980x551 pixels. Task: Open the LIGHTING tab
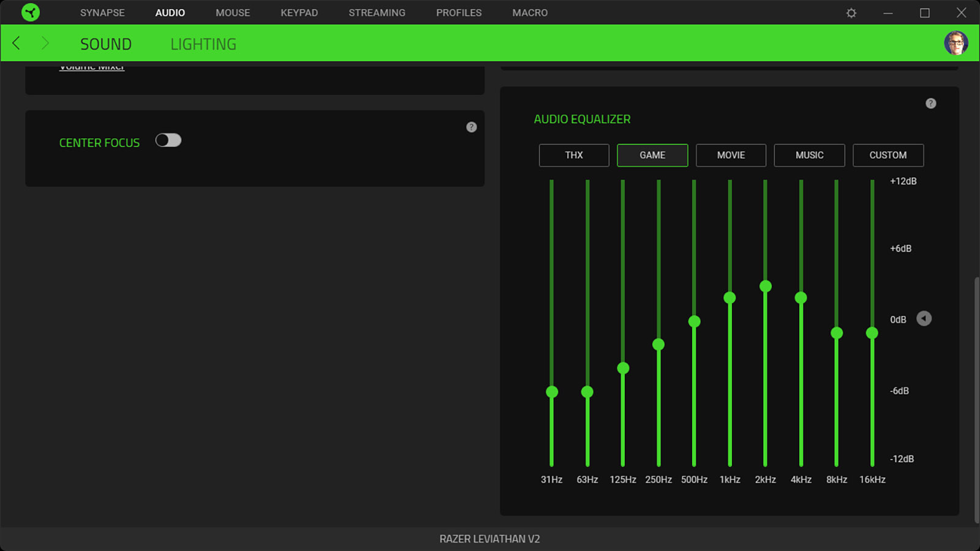point(203,44)
